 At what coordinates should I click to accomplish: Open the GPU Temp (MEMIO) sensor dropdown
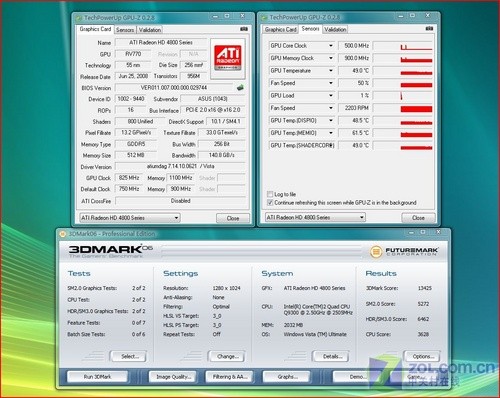[331, 133]
